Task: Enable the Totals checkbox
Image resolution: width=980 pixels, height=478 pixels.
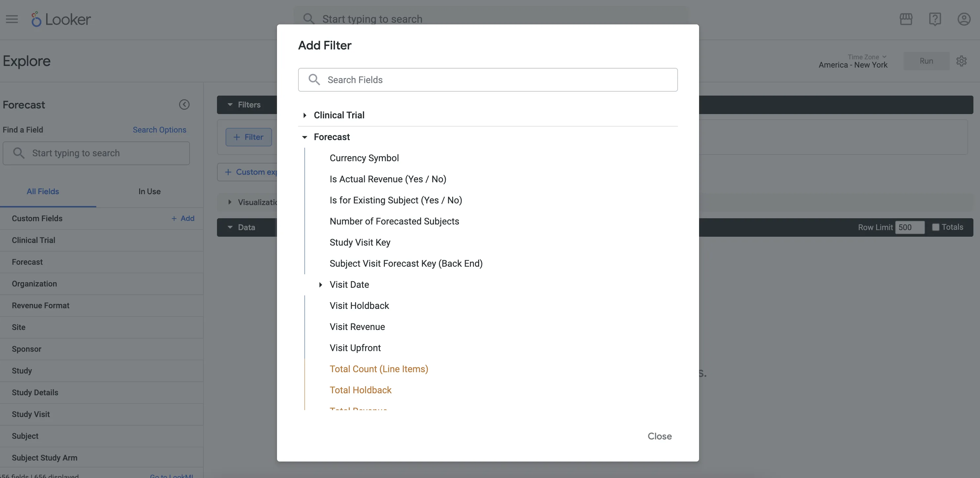Action: click(x=935, y=227)
